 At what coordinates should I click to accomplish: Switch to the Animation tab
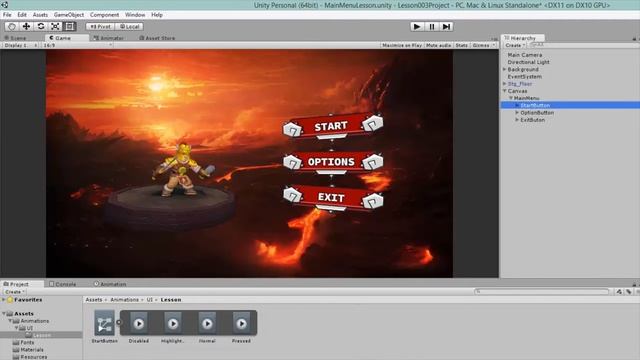110,284
